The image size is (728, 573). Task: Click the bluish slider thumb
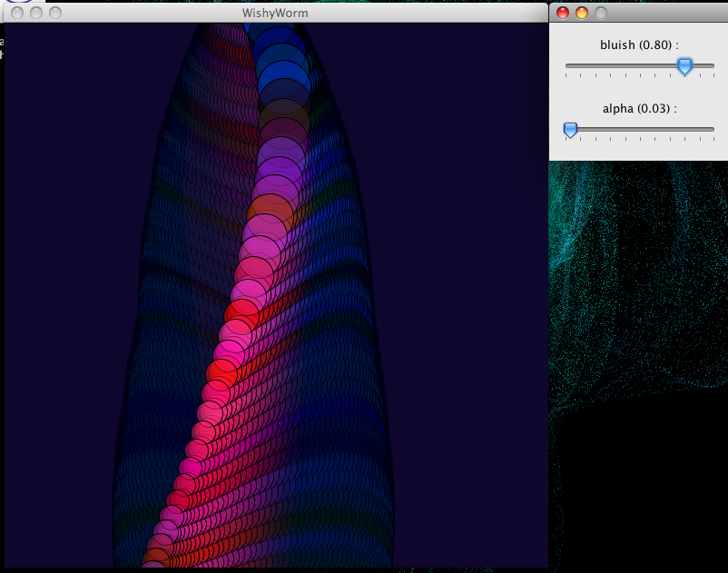684,66
